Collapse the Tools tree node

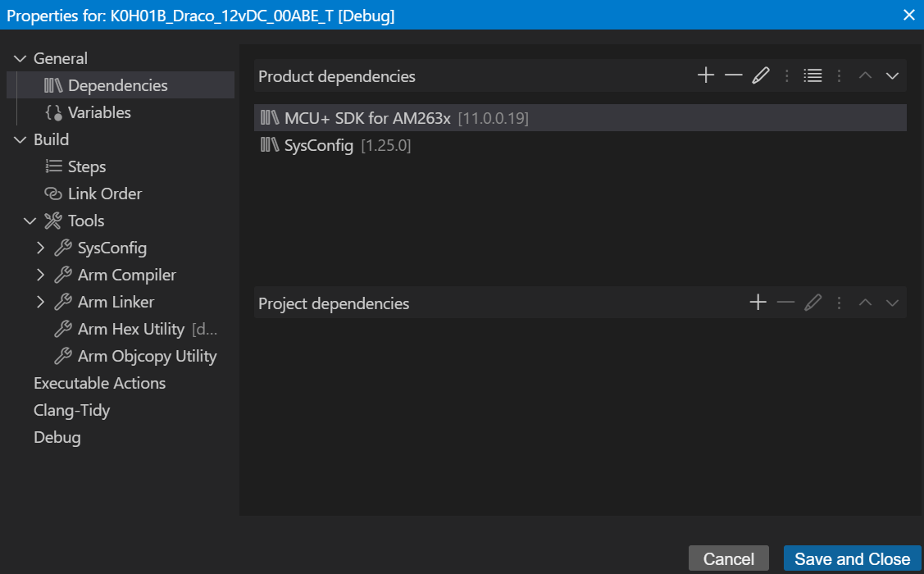pos(30,221)
